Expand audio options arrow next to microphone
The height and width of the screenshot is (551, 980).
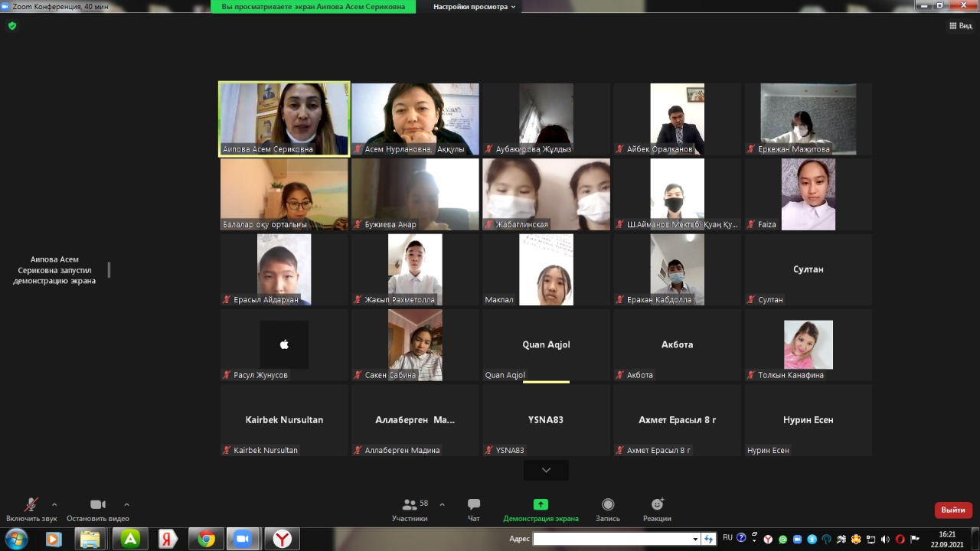[54, 504]
